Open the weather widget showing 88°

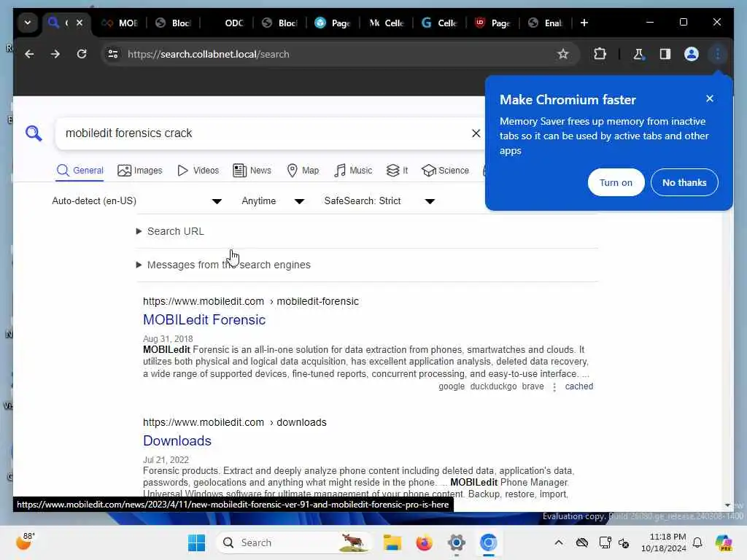pyautogui.click(x=26, y=542)
